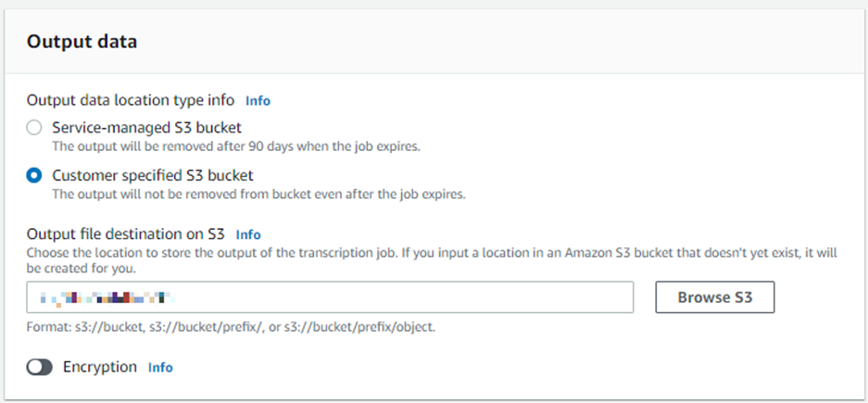Click the 'will not be removed from bucket' description
This screenshot has width=868, height=403.
(259, 195)
